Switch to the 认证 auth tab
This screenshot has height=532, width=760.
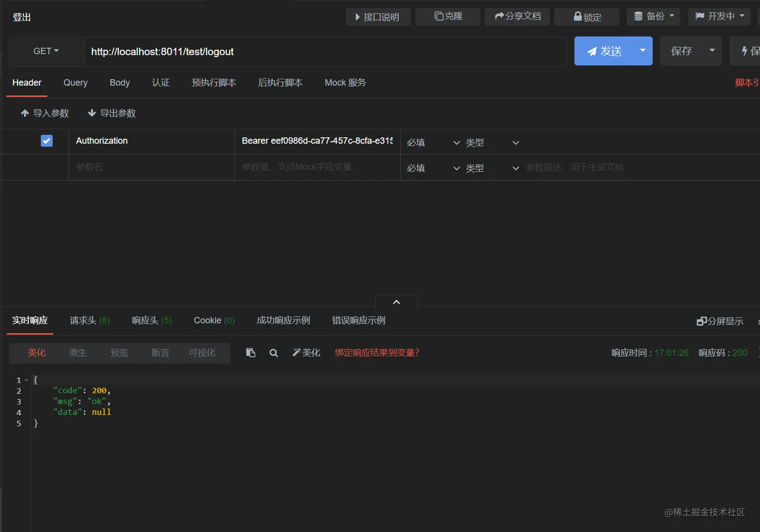(161, 83)
